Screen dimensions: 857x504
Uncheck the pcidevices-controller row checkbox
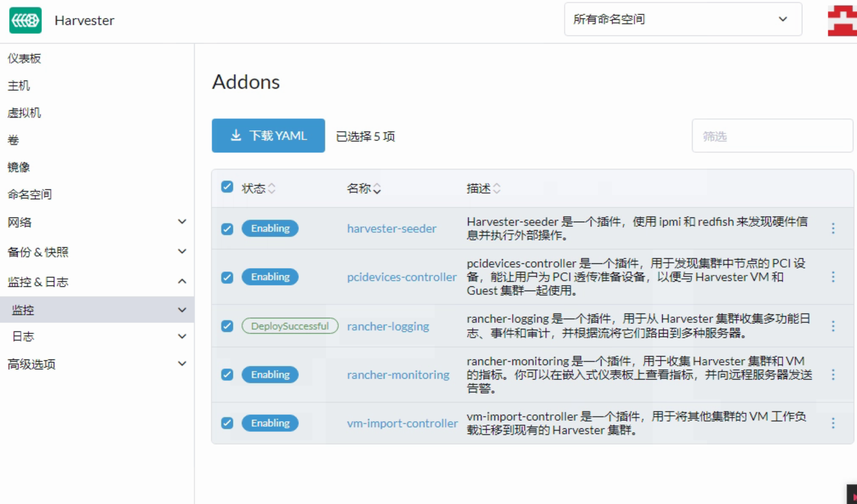[x=227, y=277]
